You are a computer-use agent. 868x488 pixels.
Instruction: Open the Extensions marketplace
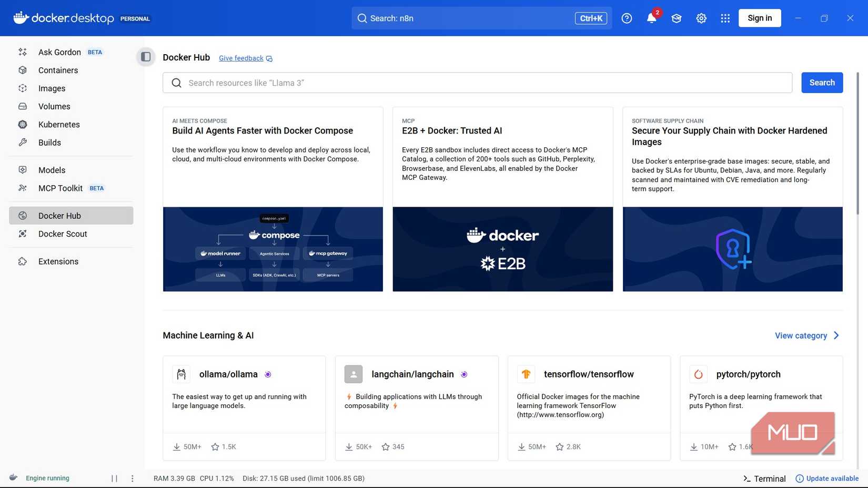(x=58, y=261)
